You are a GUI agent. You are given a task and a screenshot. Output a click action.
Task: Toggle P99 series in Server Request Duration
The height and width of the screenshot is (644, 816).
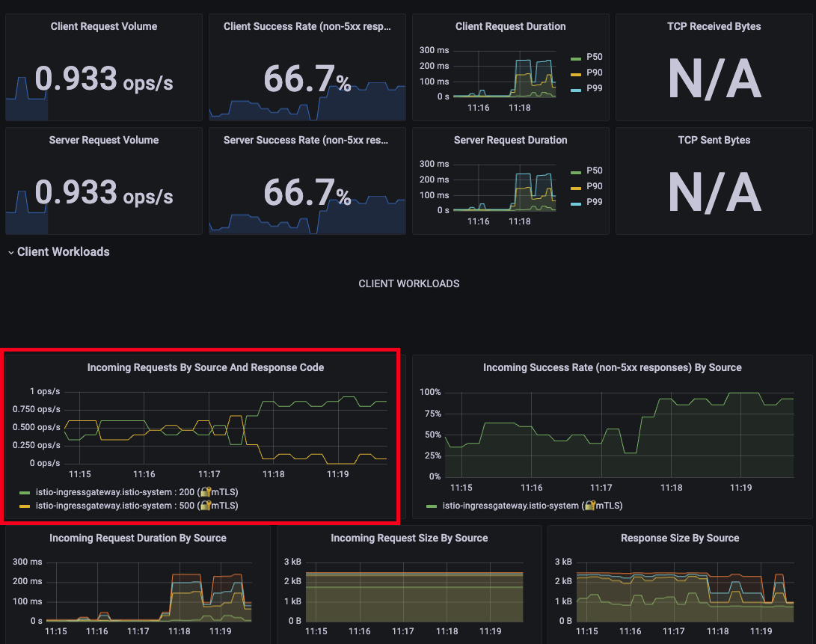(x=595, y=202)
